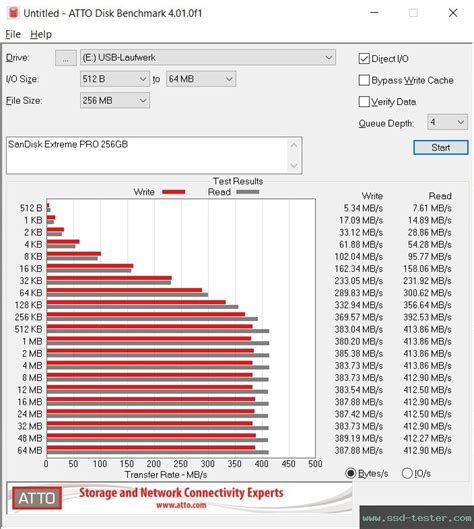Click the 300.62 MB/s read result

tap(427, 293)
